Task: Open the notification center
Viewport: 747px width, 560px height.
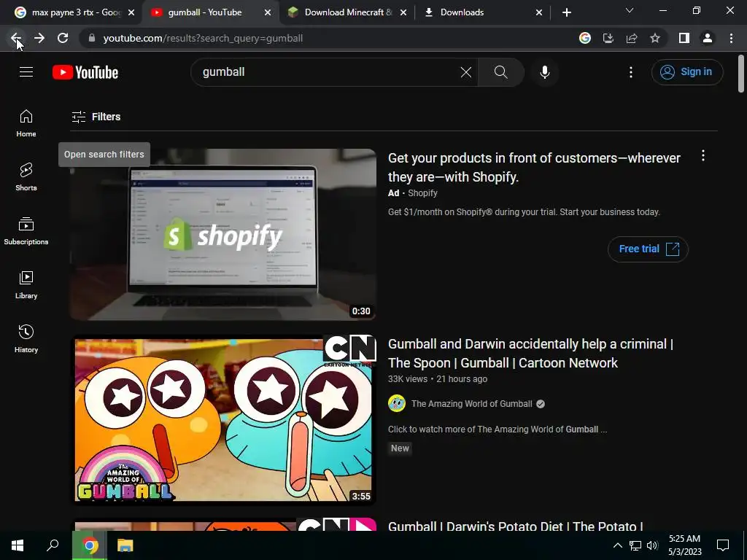Action: coord(723,545)
